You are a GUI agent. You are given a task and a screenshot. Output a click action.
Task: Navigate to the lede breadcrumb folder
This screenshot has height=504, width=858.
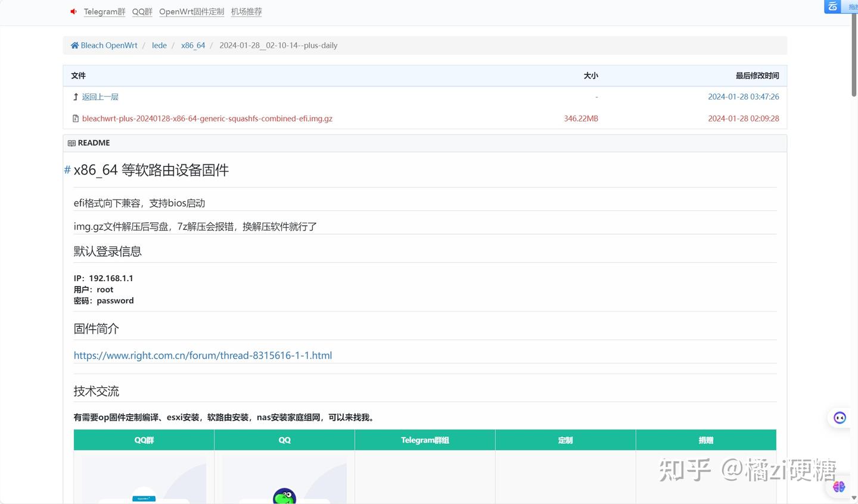[x=158, y=45]
